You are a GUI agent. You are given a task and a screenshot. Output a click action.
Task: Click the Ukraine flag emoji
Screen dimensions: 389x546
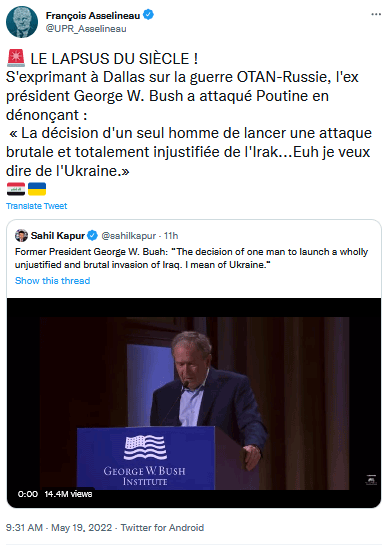[x=37, y=189]
